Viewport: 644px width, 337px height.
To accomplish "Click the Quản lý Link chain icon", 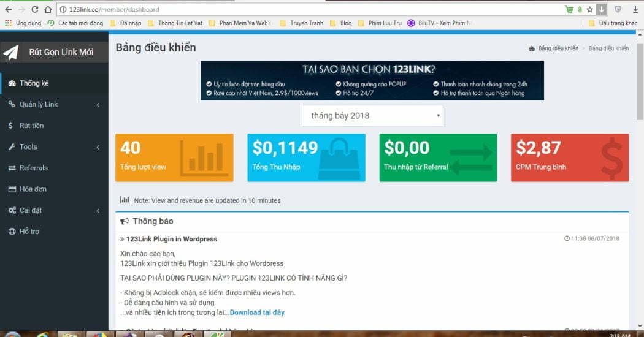I will [x=12, y=104].
